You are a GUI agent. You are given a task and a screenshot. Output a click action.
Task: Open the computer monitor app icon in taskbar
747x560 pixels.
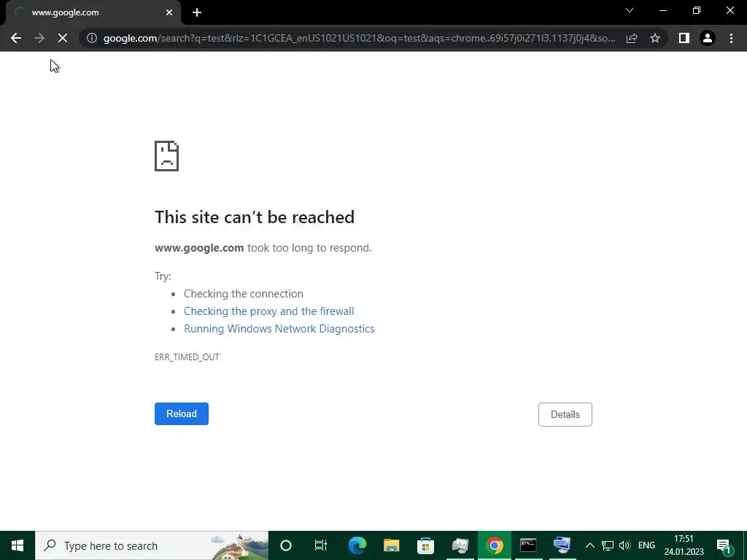click(562, 545)
